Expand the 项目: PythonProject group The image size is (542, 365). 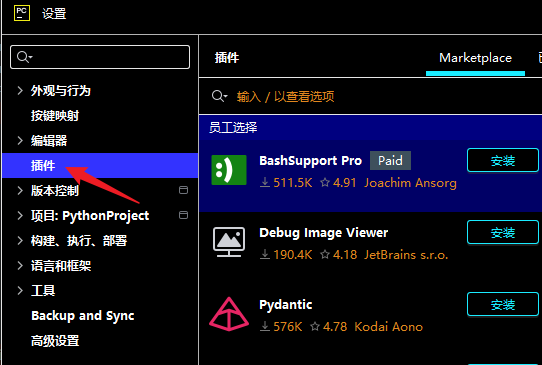click(20, 215)
